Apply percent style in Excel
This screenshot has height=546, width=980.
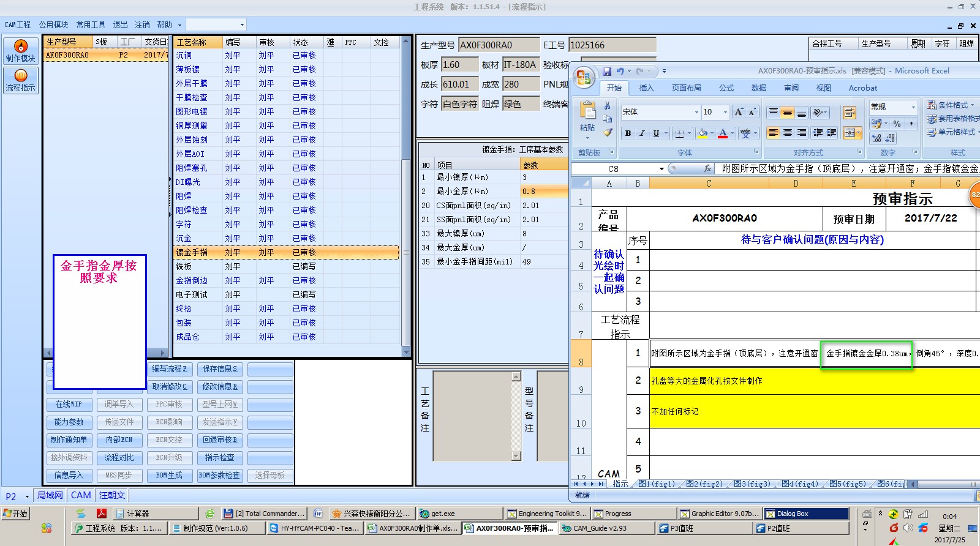[897, 123]
